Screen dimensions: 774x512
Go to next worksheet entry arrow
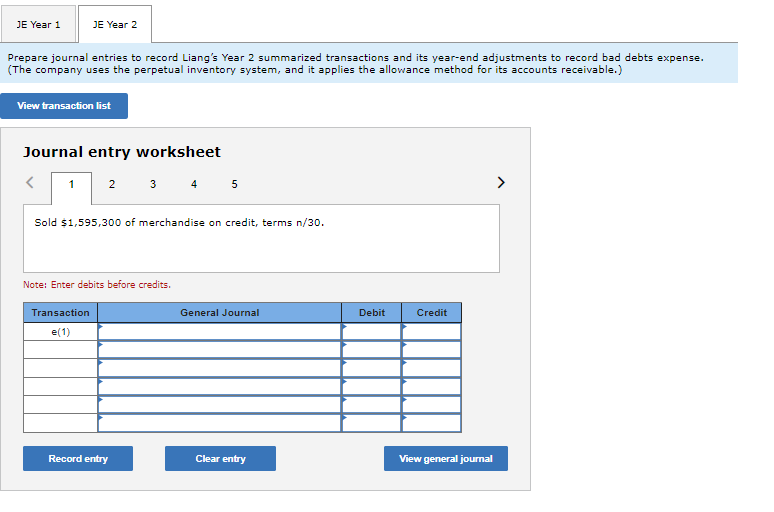(501, 183)
